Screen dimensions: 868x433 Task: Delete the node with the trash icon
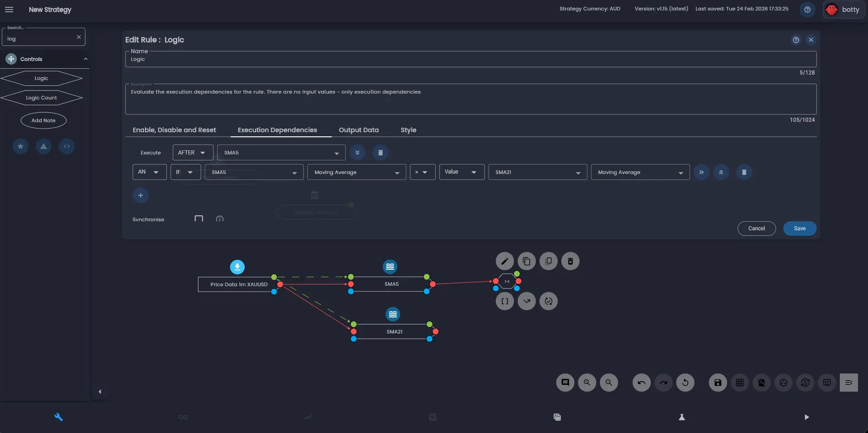click(570, 261)
